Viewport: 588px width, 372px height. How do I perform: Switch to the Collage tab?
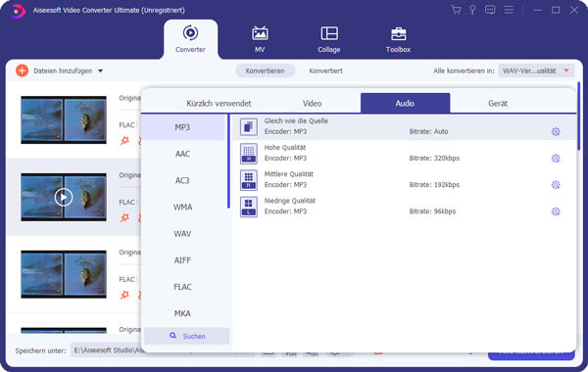(x=329, y=39)
